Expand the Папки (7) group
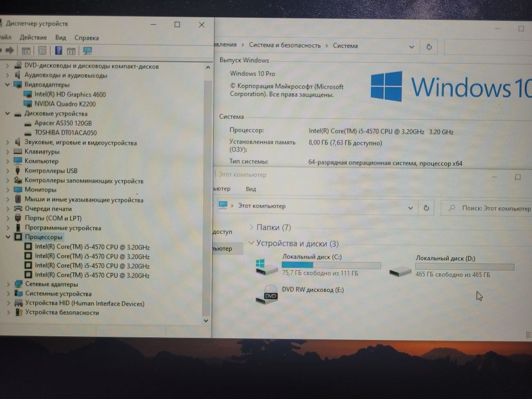The image size is (532, 399). [251, 227]
